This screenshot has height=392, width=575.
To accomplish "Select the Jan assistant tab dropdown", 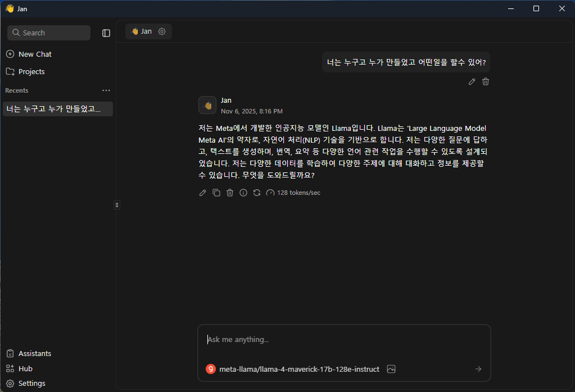I will (141, 31).
